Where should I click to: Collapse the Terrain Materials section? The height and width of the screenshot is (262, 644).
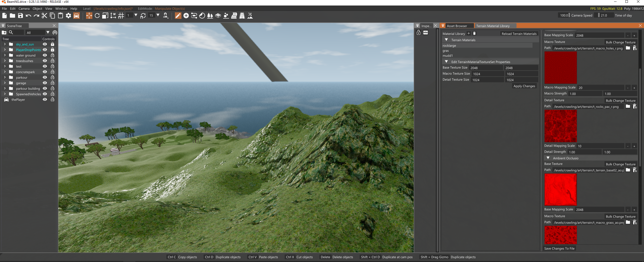pyautogui.click(x=446, y=40)
